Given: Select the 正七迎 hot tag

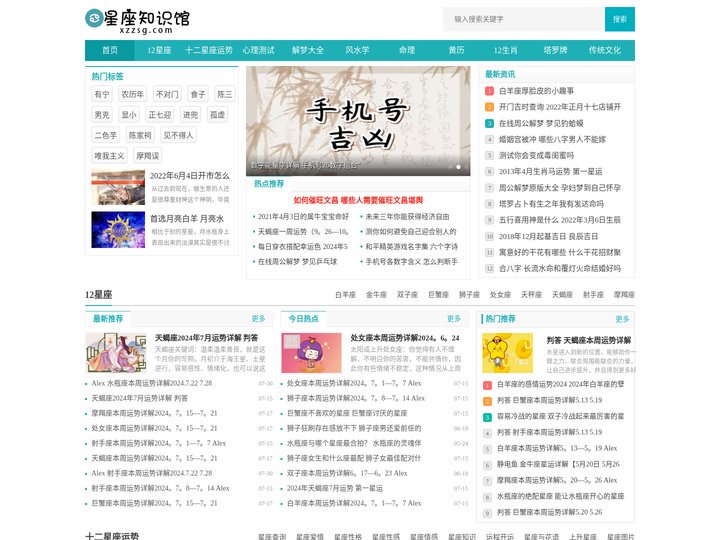Looking at the screenshot, I should pyautogui.click(x=159, y=115).
